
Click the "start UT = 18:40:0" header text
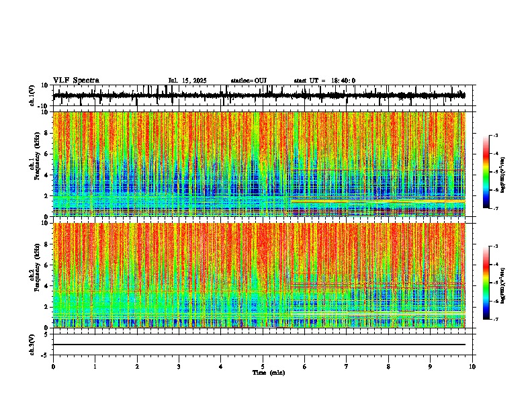[324, 81]
